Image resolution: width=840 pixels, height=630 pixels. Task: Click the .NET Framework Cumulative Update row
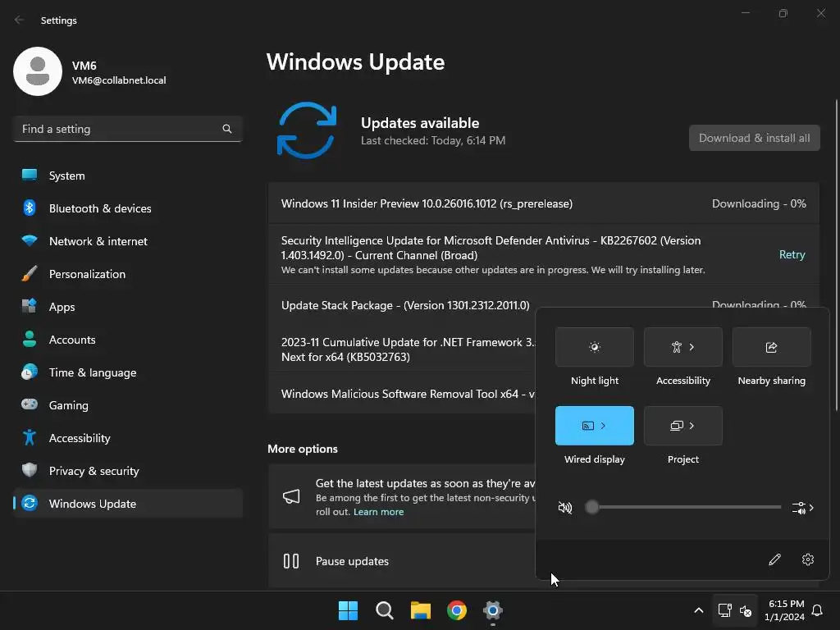click(402, 349)
